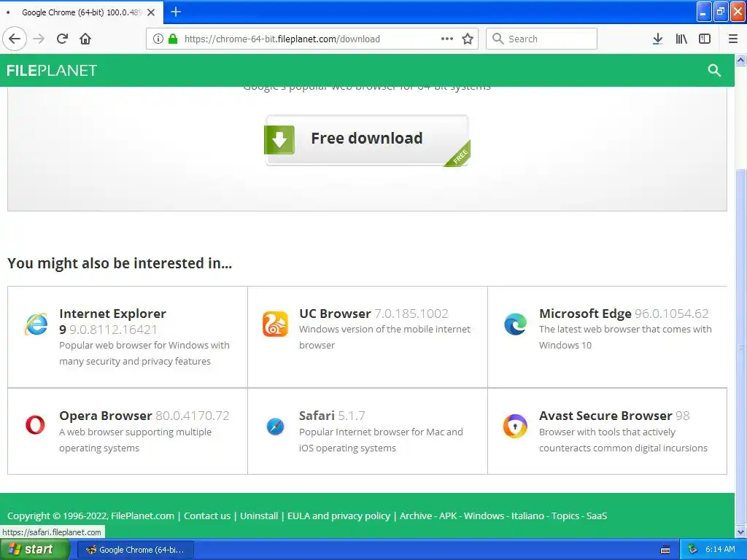Image resolution: width=747 pixels, height=560 pixels.
Task: Click the scrollbar up arrow
Action: click(x=741, y=60)
